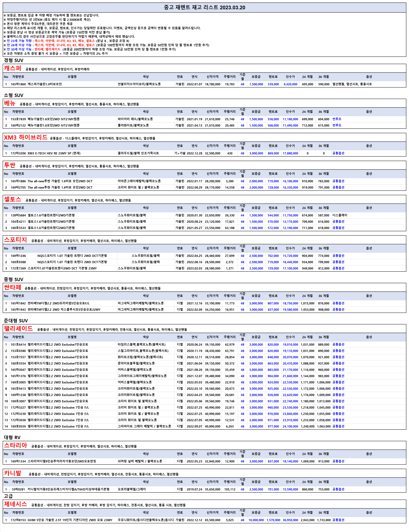Click the 고급 category label

coord(8,496)
